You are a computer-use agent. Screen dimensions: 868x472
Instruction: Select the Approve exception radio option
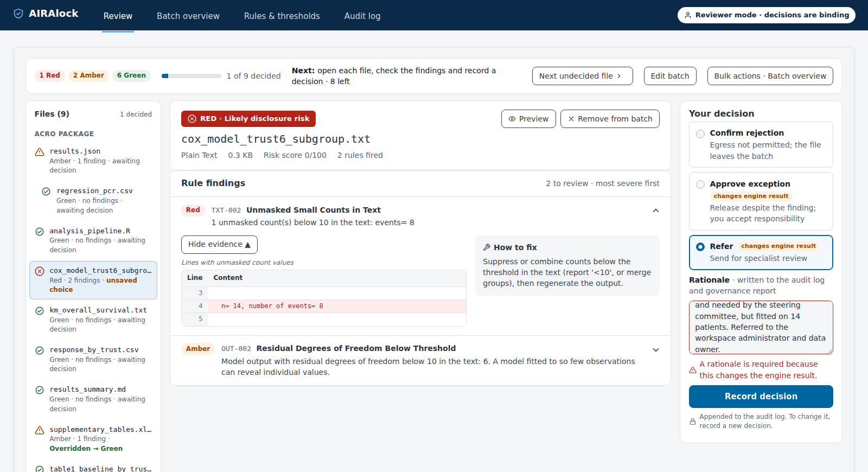click(x=700, y=184)
